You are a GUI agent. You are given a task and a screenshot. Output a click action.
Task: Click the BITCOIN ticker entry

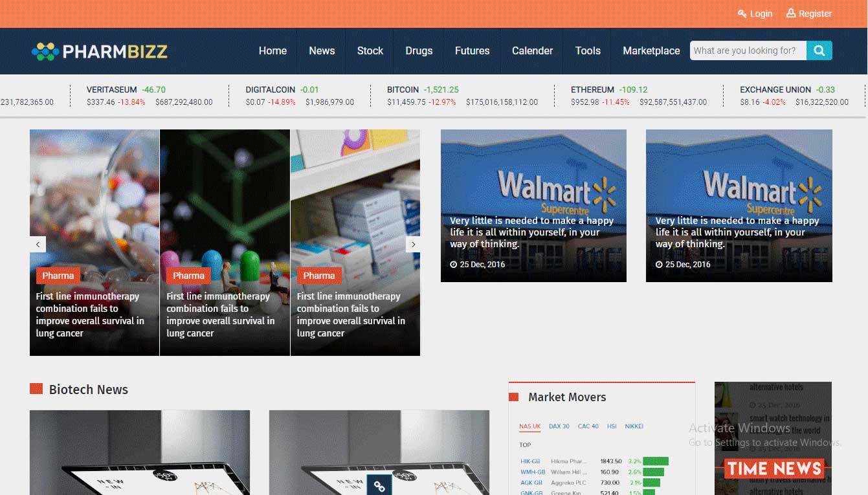click(463, 96)
